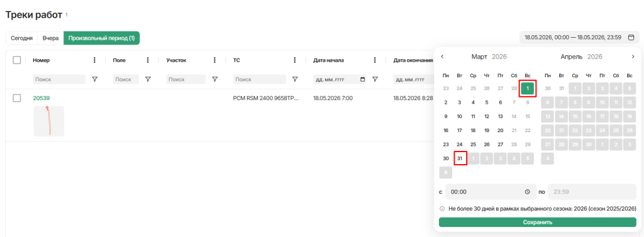Open column menu for ТС
The height and width of the screenshot is (237, 644).
pyautogui.click(x=294, y=60)
